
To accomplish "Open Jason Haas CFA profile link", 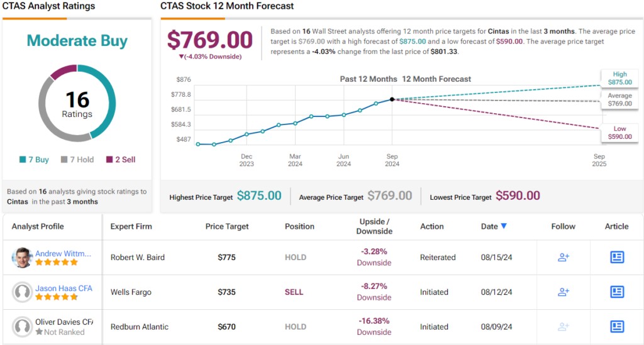I will 64,288.
